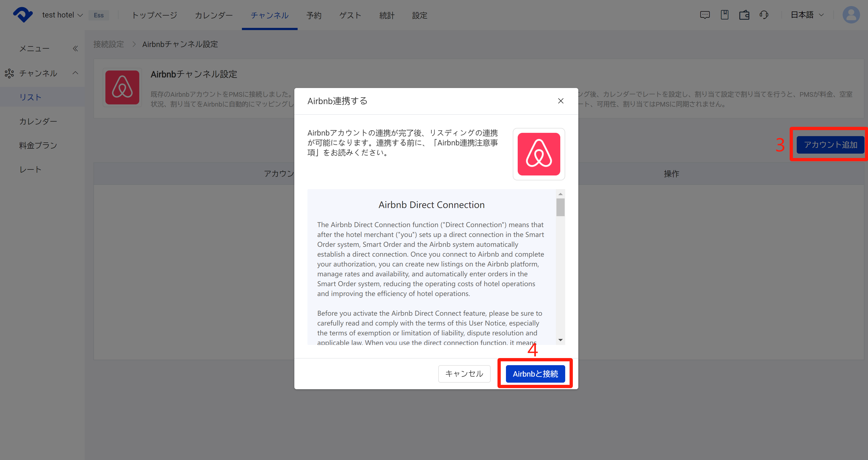The image size is (868, 460).
Task: Go to the トップページ tab
Action: coord(154,15)
